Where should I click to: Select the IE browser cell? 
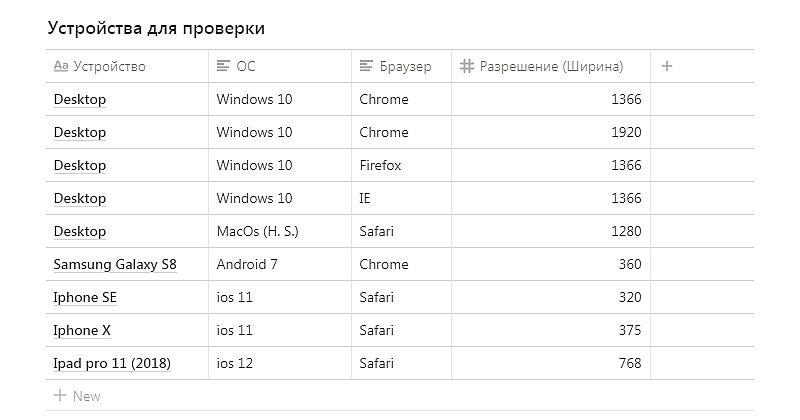pos(402,198)
